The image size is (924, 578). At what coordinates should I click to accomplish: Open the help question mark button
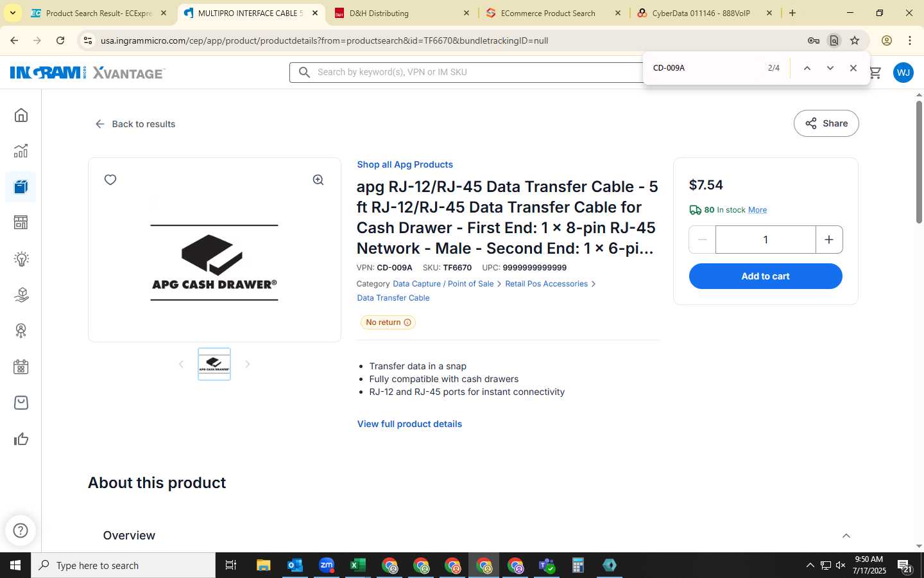tap(21, 530)
